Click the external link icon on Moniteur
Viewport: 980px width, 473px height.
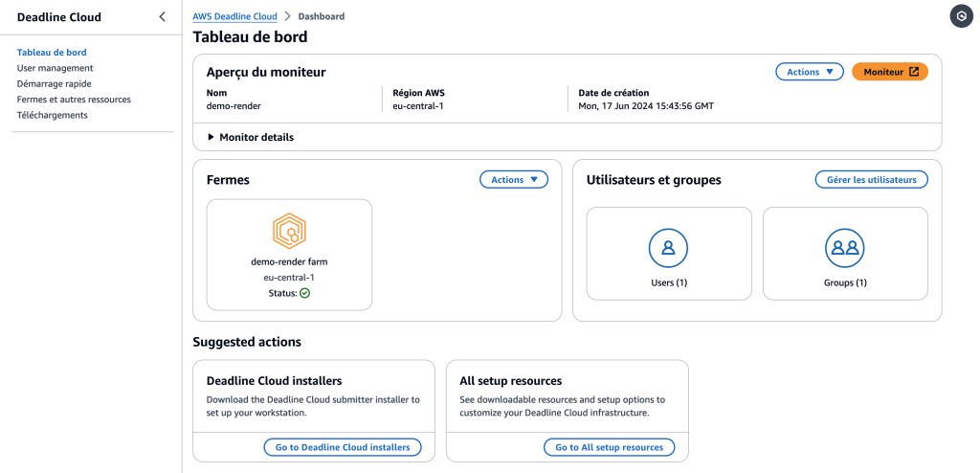click(x=914, y=72)
